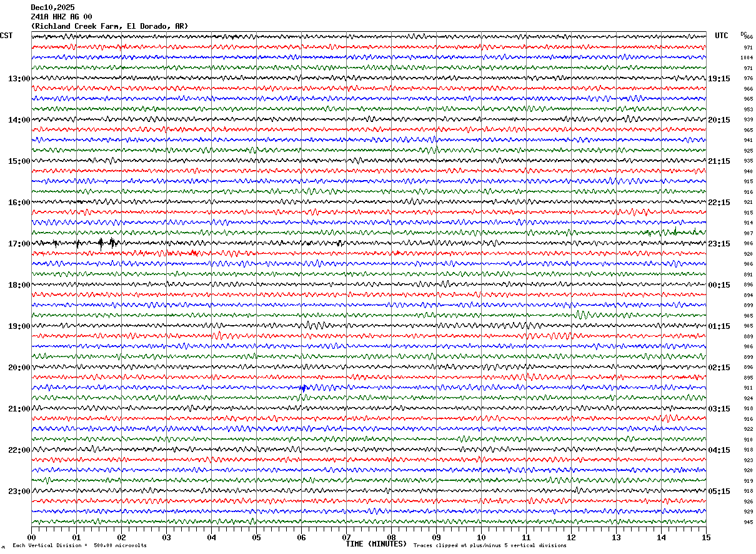Select the 20:00 CST row label
Image resolution: width=756 pixels, height=554 pixels.
coord(19,368)
